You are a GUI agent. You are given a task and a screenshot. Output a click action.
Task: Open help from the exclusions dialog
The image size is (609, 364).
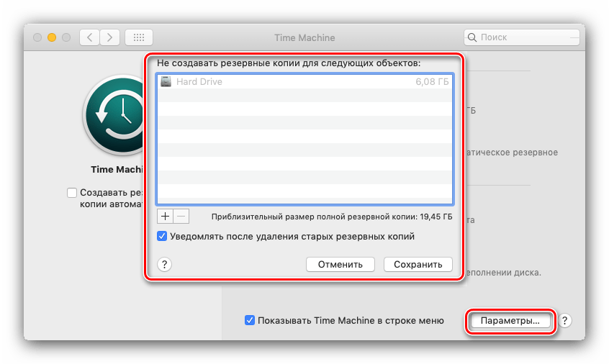[164, 265]
